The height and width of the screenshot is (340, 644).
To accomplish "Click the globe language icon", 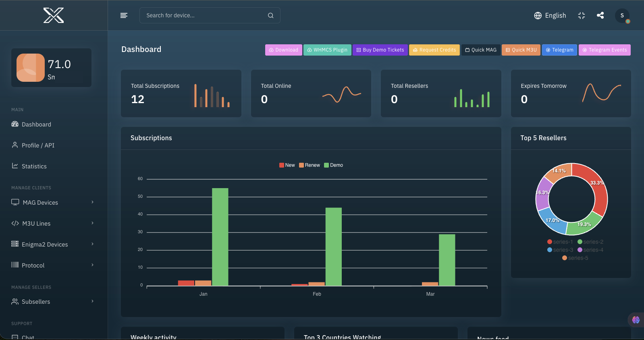I will (x=538, y=15).
